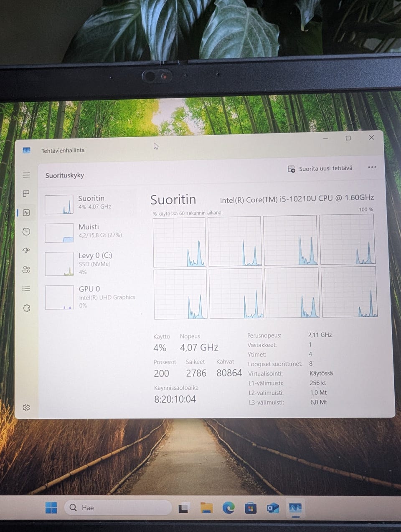
Task: Click the Hae search box on taskbar
Action: click(x=118, y=508)
